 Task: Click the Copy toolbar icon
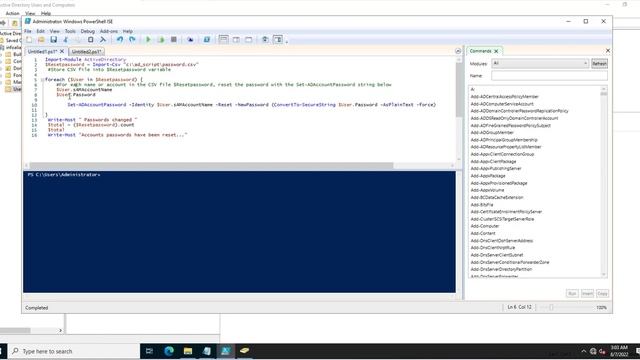click(78, 40)
